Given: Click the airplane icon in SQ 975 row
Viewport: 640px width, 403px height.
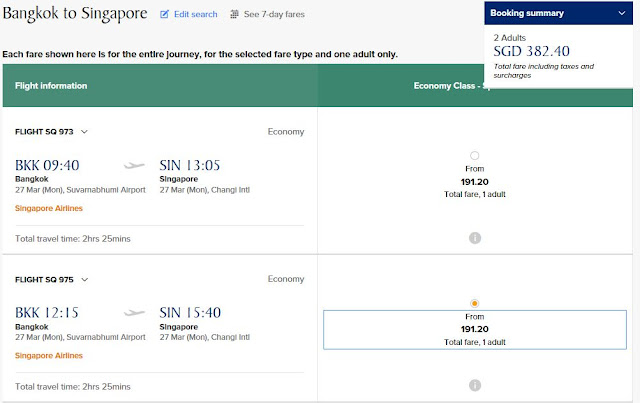Looking at the screenshot, I should (135, 313).
